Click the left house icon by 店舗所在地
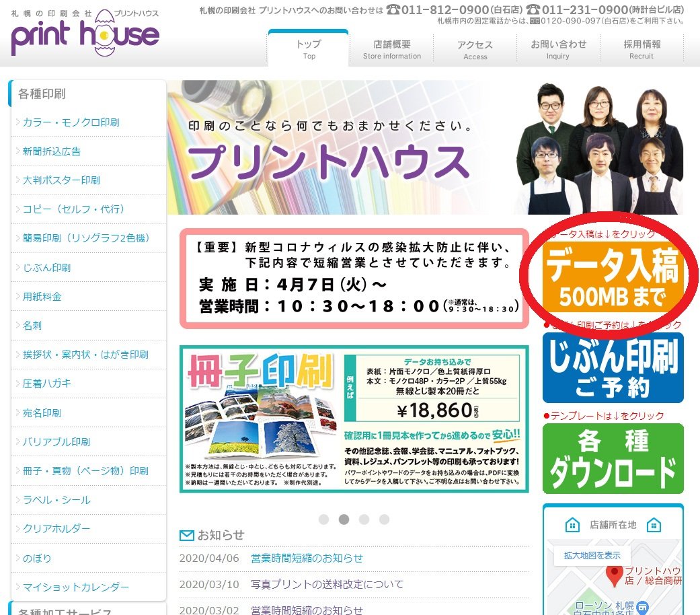This screenshot has height=615, width=700. coord(572,525)
